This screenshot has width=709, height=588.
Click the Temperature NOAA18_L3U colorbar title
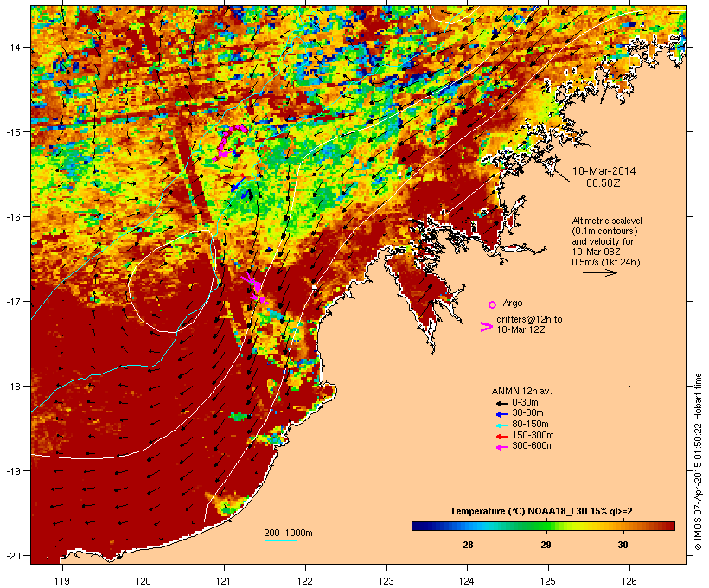click(541, 512)
